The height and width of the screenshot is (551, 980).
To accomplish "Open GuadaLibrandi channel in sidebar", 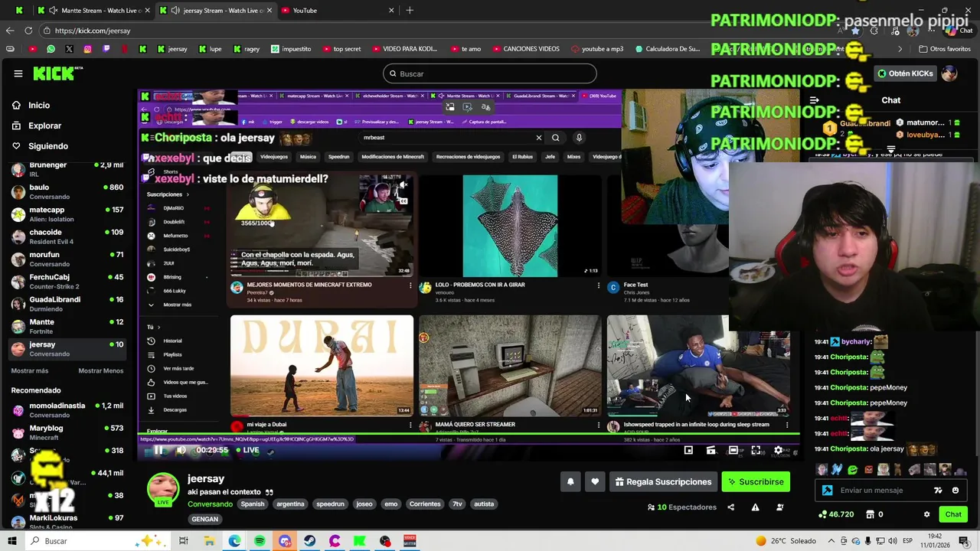I will 67,304.
